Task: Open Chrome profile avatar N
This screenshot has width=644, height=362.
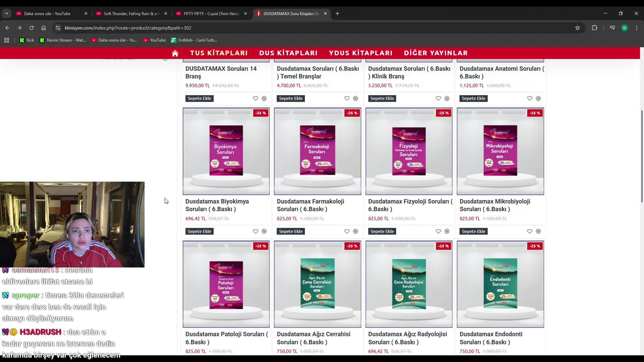Action: (x=624, y=28)
